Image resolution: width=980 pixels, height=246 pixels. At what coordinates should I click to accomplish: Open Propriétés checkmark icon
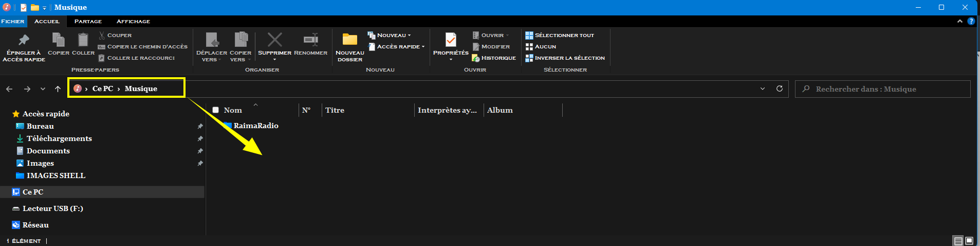(451, 40)
